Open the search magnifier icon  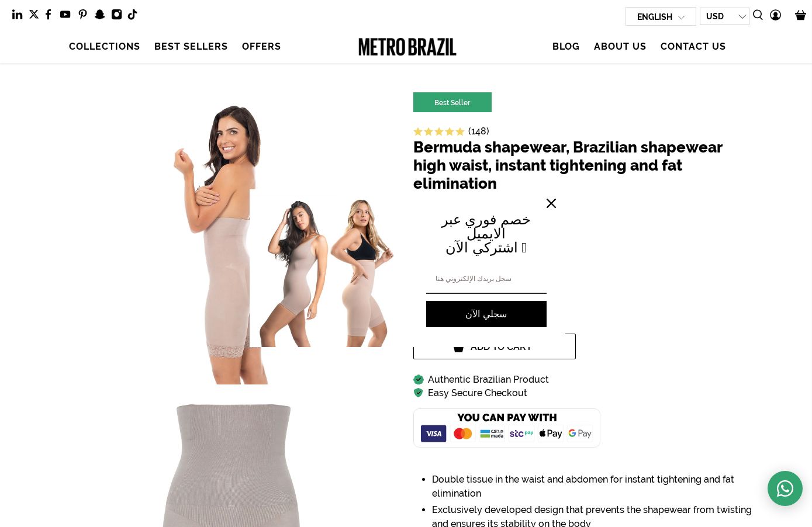pos(758,15)
